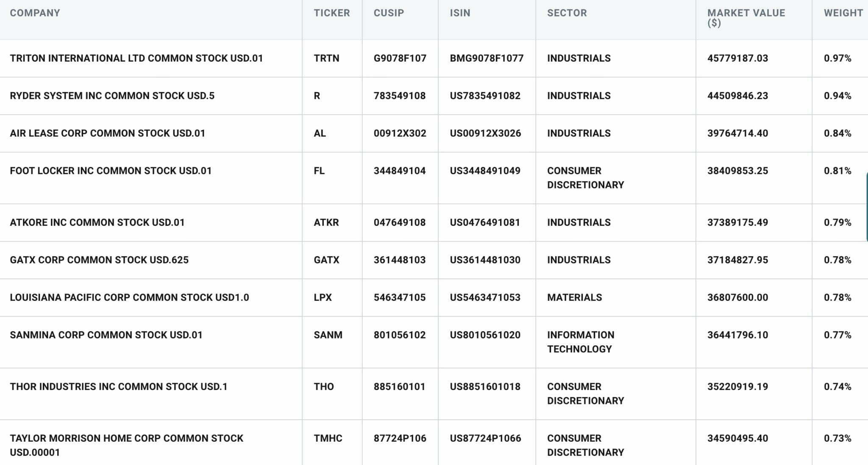
Task: Select the ISIN column header
Action: tap(460, 13)
